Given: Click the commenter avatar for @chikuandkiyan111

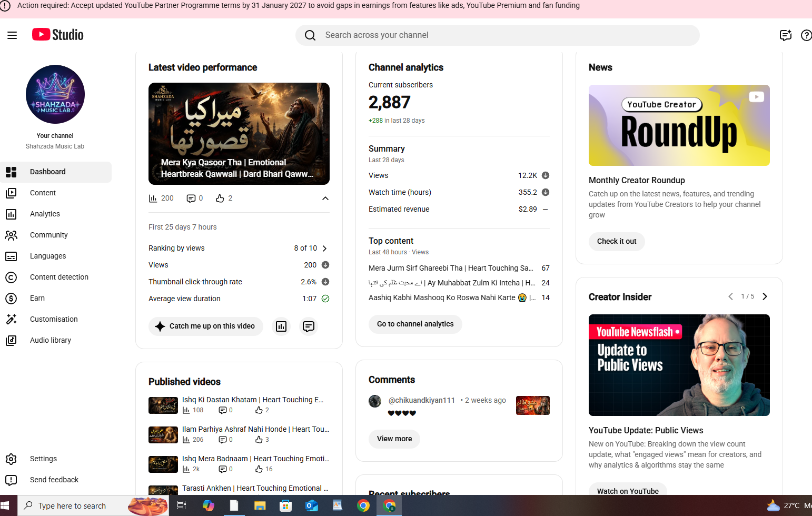Looking at the screenshot, I should 375,401.
